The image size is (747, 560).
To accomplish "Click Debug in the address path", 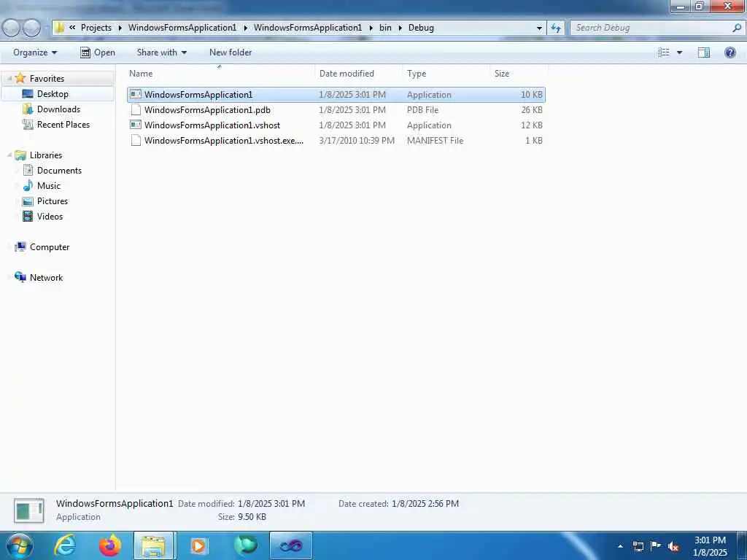I will pos(421,28).
